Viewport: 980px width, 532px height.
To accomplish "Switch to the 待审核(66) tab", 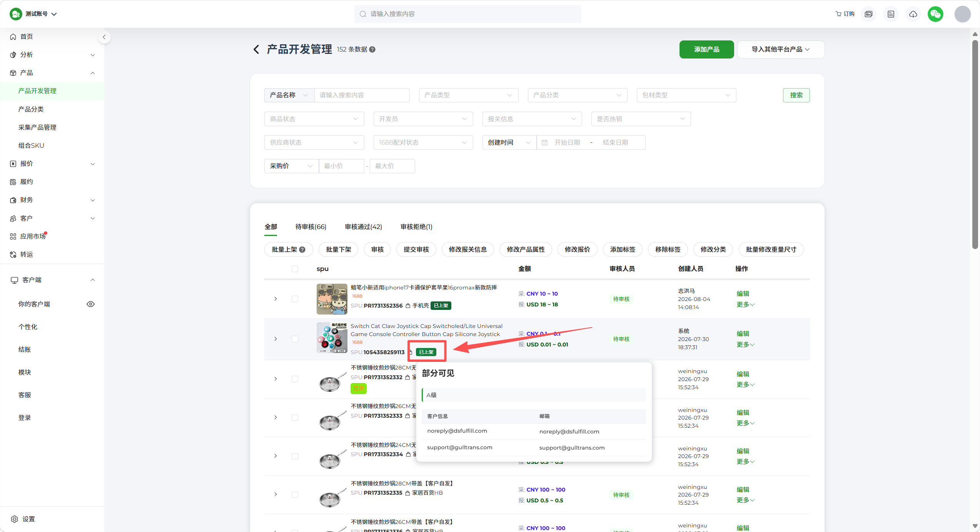I will click(x=311, y=227).
